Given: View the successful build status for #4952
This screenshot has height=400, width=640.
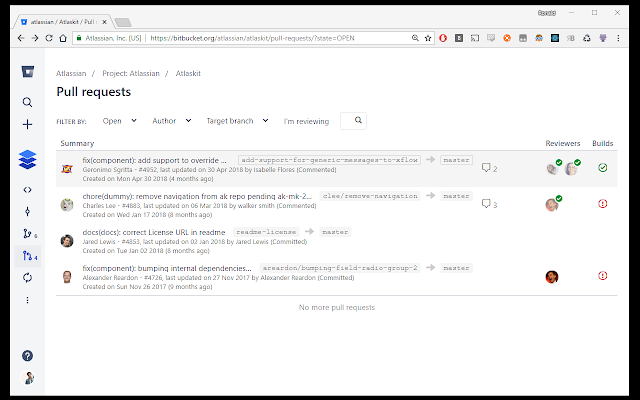Looking at the screenshot, I should pos(602,167).
